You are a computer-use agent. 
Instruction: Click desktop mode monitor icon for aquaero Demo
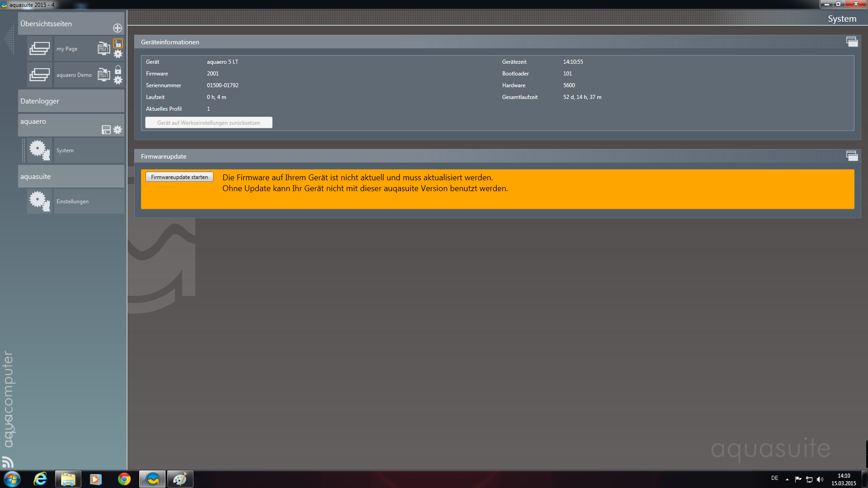(x=104, y=75)
